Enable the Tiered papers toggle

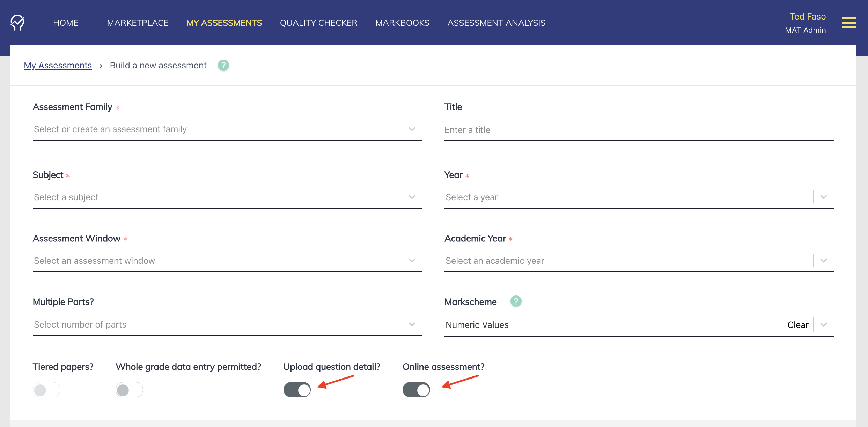click(46, 390)
